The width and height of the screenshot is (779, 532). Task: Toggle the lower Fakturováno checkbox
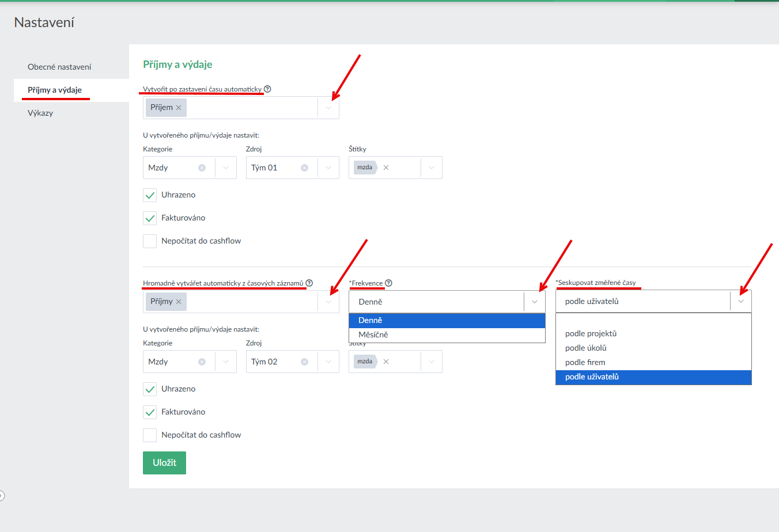click(150, 412)
